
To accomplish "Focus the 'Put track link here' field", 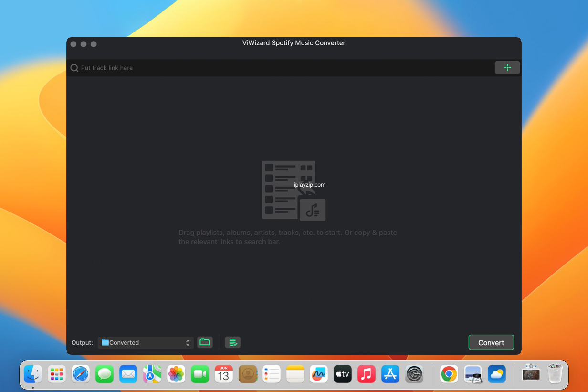I will point(282,68).
